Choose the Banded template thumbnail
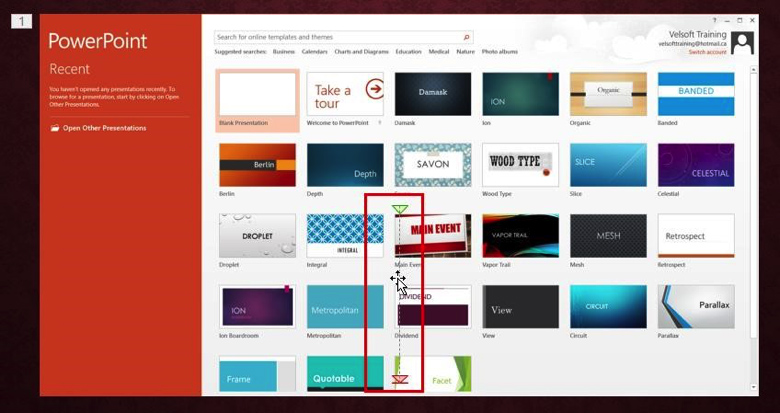The height and width of the screenshot is (413, 780). coord(696,95)
